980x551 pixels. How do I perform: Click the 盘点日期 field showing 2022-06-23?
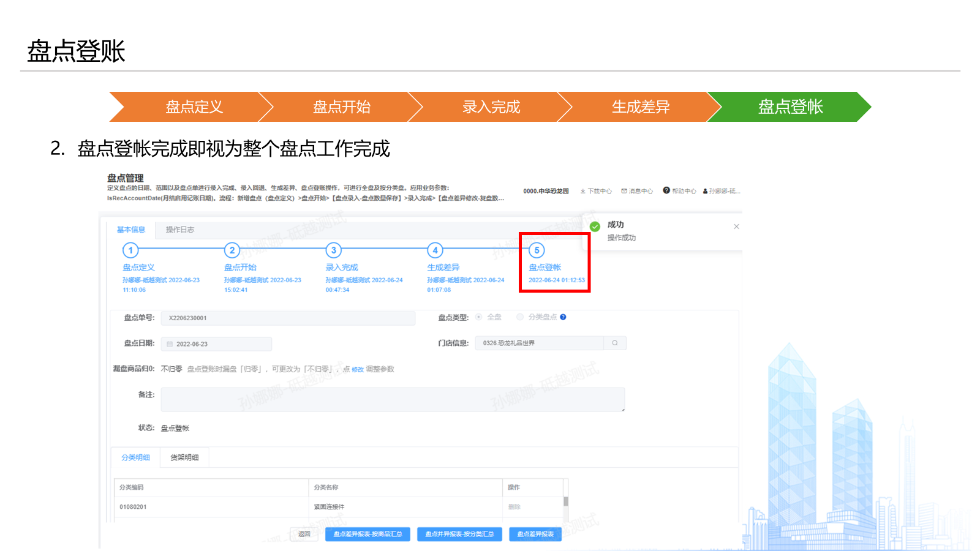pyautogui.click(x=216, y=344)
